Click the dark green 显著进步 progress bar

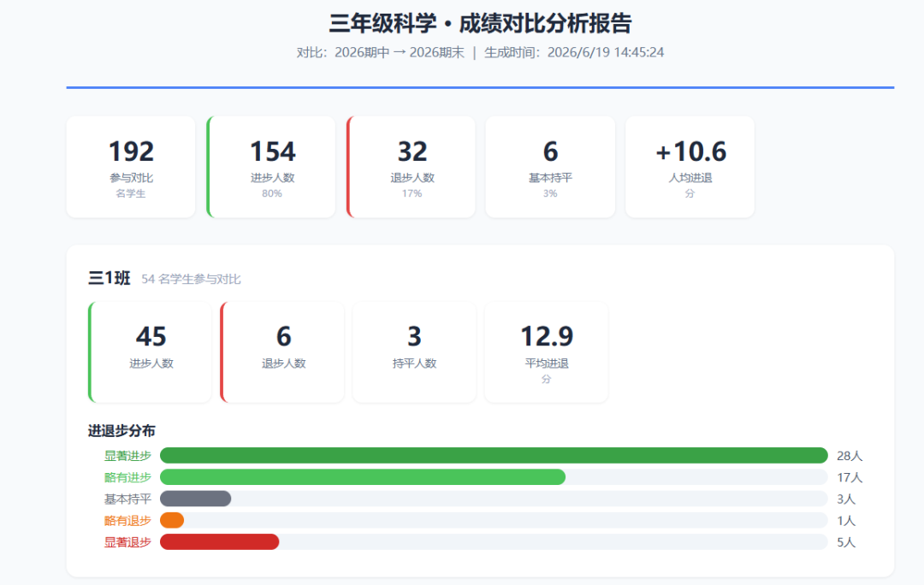click(494, 455)
